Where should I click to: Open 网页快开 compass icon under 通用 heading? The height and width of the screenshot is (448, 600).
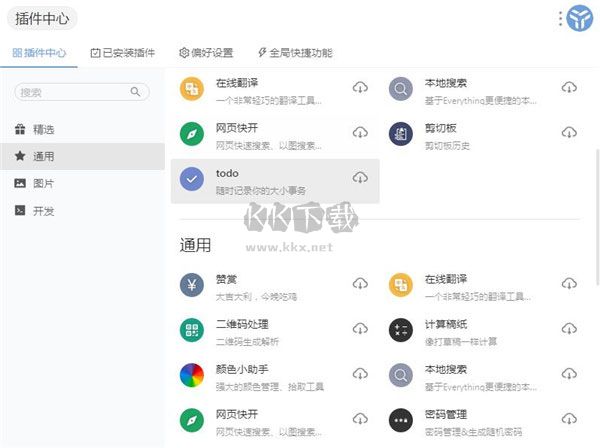[192, 420]
